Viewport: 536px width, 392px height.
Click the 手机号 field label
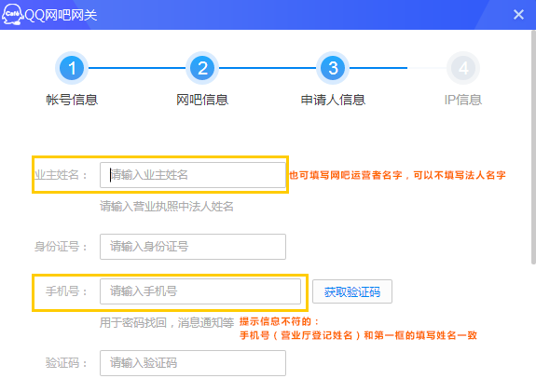tap(66, 291)
